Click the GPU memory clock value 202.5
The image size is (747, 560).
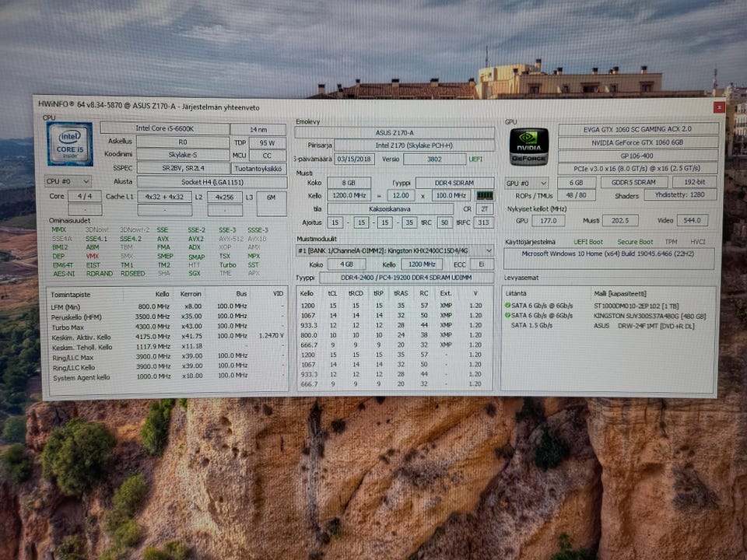pos(620,221)
